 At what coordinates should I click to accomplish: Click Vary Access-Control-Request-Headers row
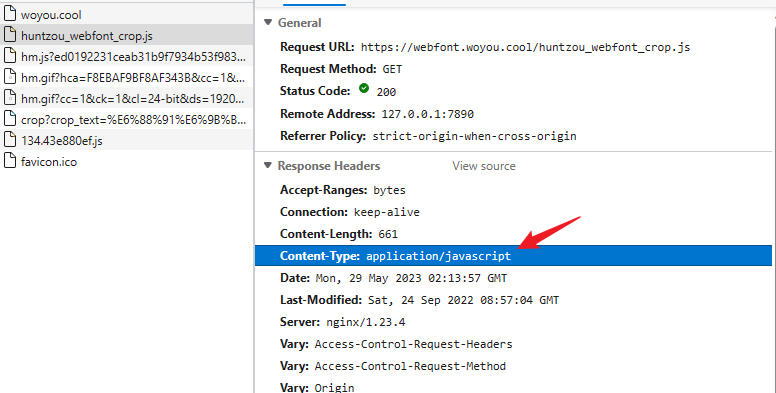[396, 344]
